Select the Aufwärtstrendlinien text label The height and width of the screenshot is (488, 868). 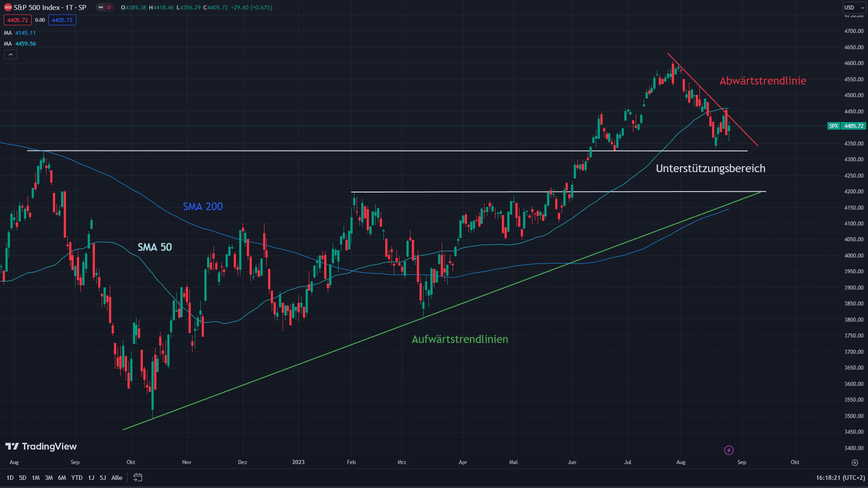tap(460, 339)
